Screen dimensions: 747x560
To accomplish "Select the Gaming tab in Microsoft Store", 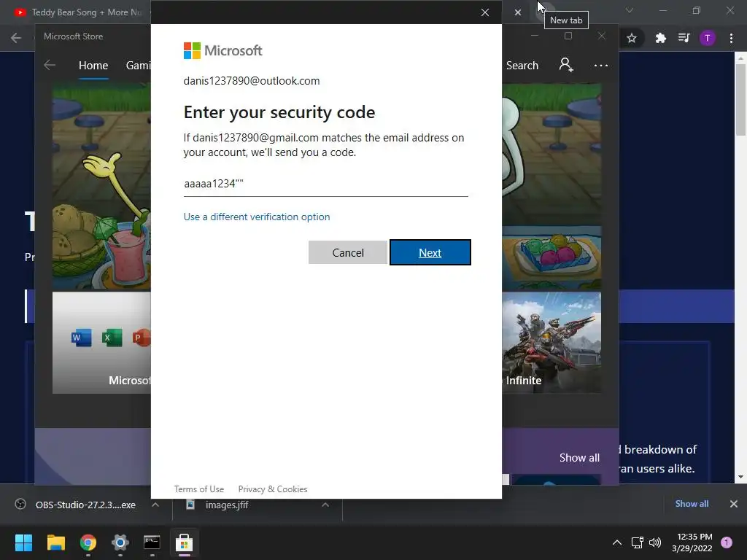I will point(138,65).
